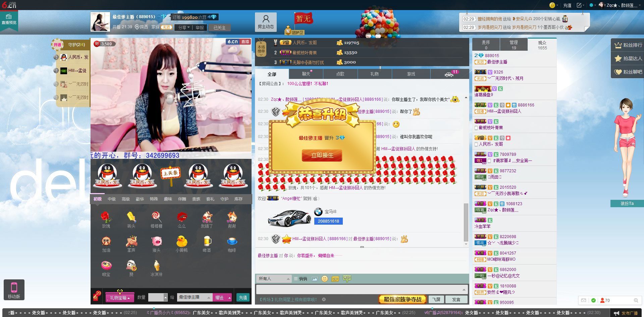This screenshot has width=644, height=317.
Task: Open the 礼物 gifts chat tab
Action: (374, 74)
